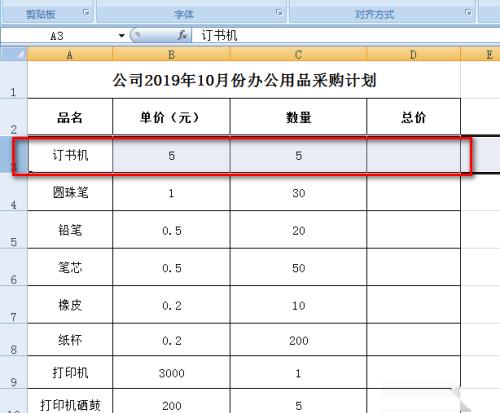Click the unit price 0.5 for 铅笔
This screenshot has height=413, width=500.
coord(171,230)
